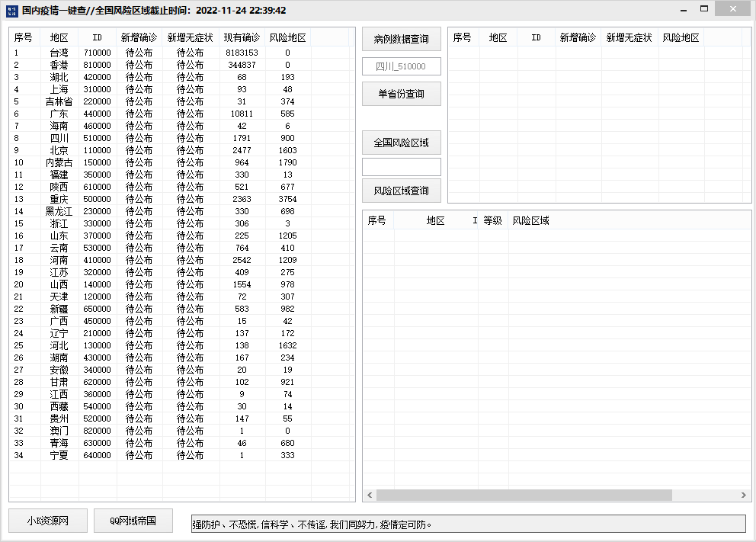Click the horizontal scrollbar's right arrow
The width and height of the screenshot is (756, 542).
[x=745, y=495]
